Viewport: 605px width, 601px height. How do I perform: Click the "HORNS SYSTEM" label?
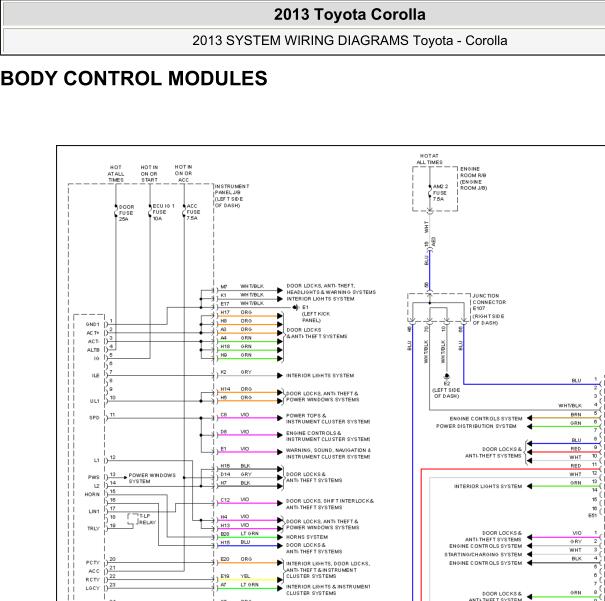pos(307,537)
